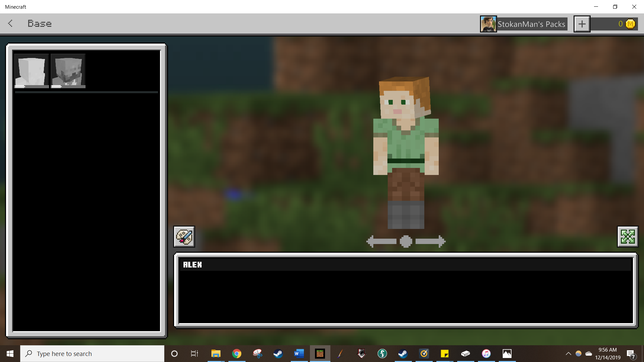Screen dimensions: 644x362
Task: Click the expand view icon button
Action: coord(628,237)
